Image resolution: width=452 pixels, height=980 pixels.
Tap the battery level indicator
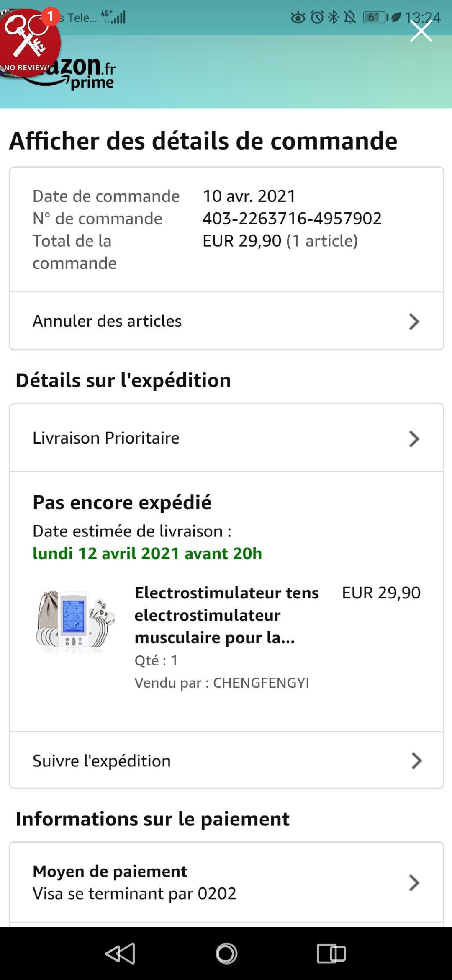[x=375, y=17]
